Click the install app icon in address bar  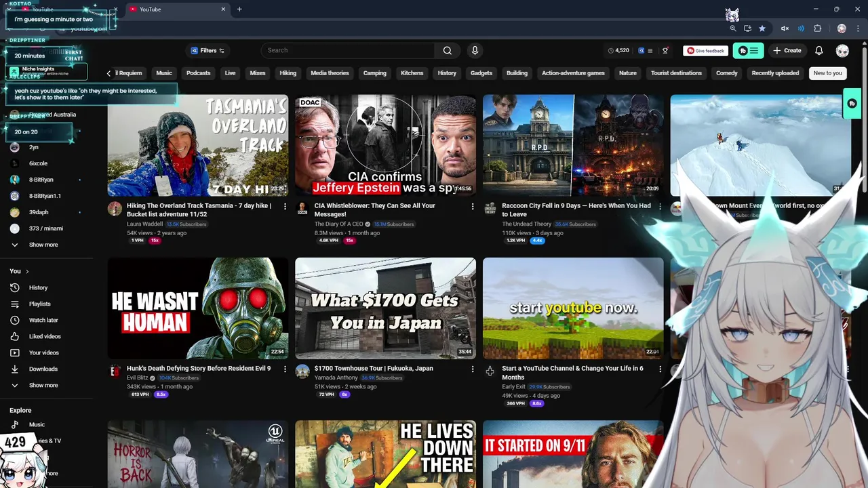(747, 28)
